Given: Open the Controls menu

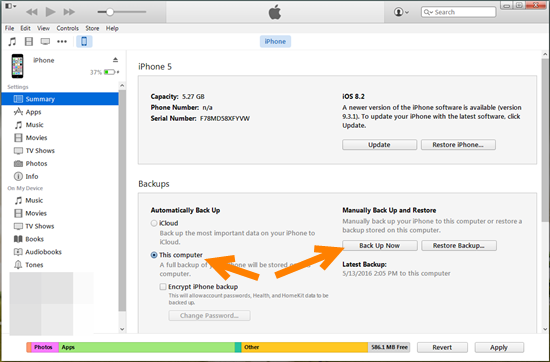Looking at the screenshot, I should coord(67,28).
